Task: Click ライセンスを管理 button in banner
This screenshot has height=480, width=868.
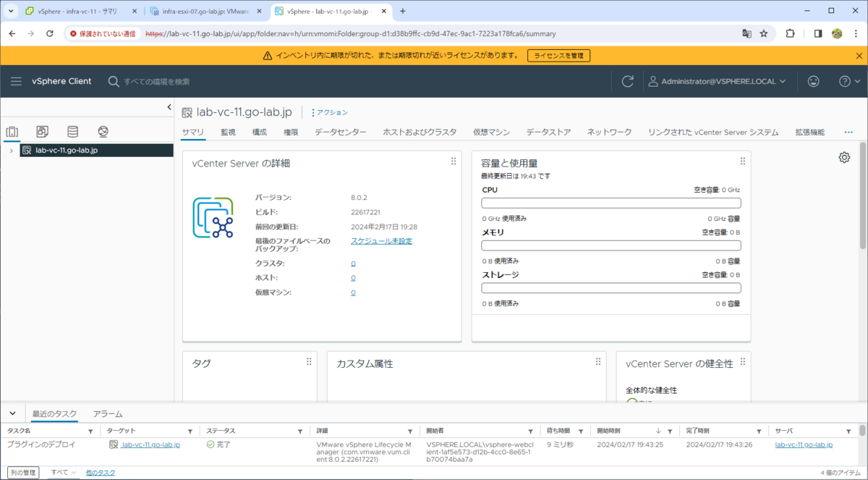Action: tap(558, 56)
